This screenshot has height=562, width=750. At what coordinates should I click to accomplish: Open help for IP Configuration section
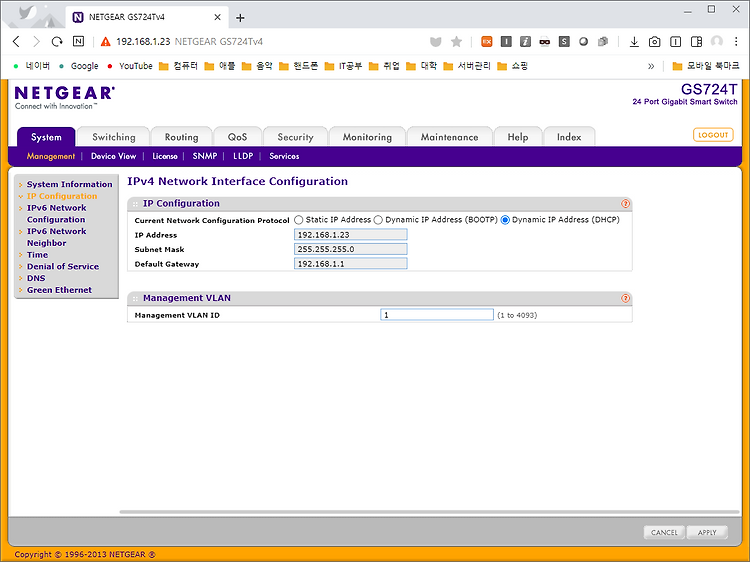click(625, 204)
